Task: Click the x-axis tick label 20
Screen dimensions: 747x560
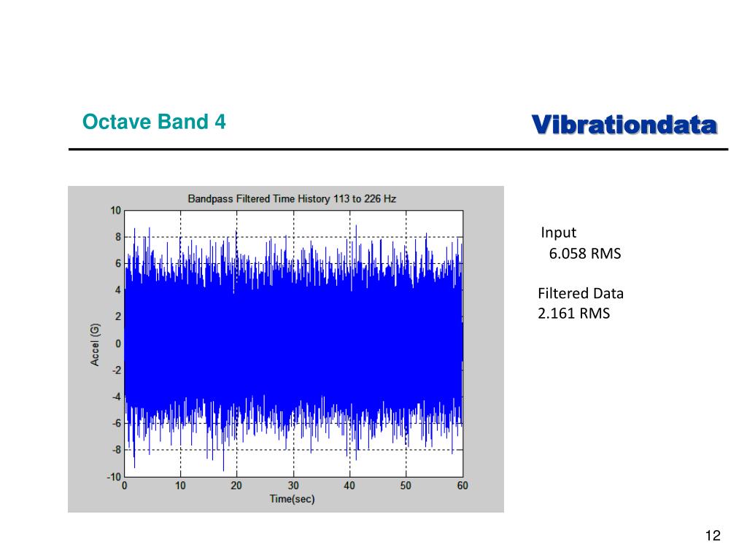Action: (237, 485)
